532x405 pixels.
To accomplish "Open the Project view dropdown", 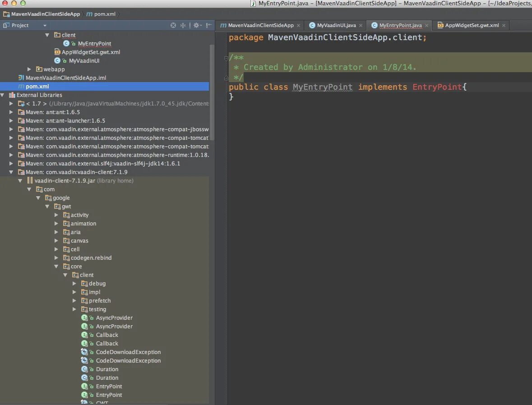I will tap(45, 25).
